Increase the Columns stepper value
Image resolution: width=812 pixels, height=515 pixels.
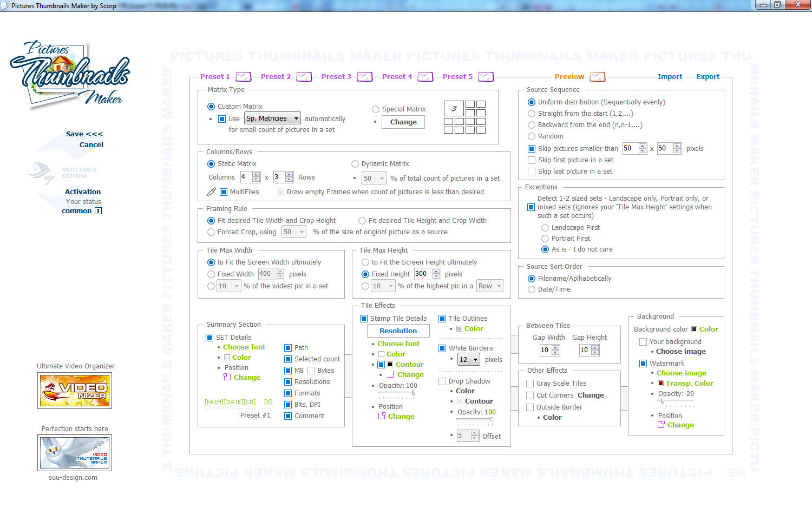tap(256, 175)
